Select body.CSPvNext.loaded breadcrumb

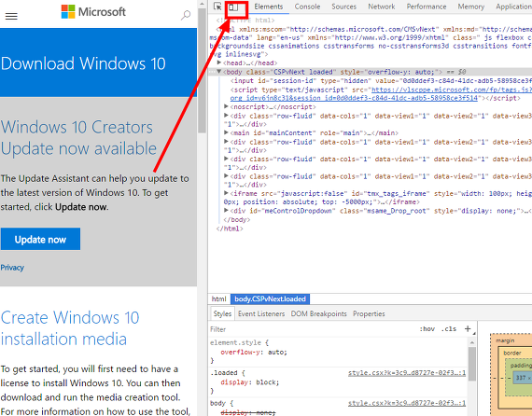point(270,298)
